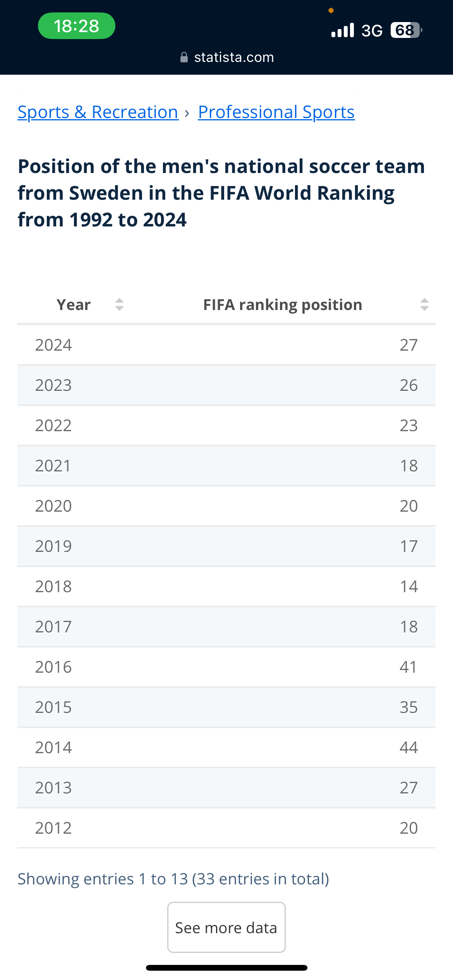Click the FIFA ranking position sort arrows
The image size is (453, 980).
click(x=424, y=305)
